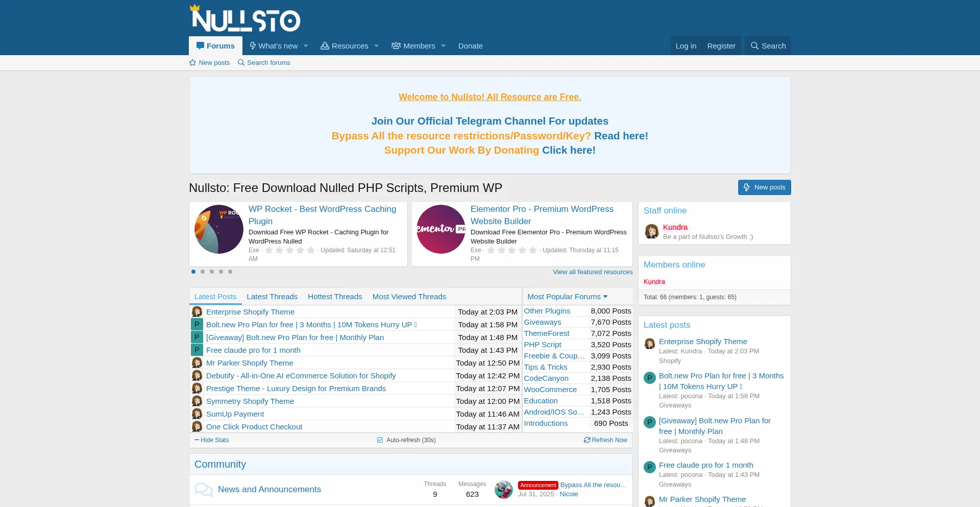Open the Elementor Pro resource thumbnail
The height and width of the screenshot is (507, 980).
441,229
